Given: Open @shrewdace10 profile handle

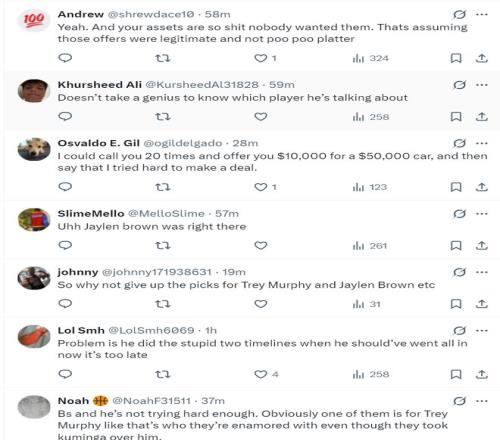Looking at the screenshot, I should point(151,14).
